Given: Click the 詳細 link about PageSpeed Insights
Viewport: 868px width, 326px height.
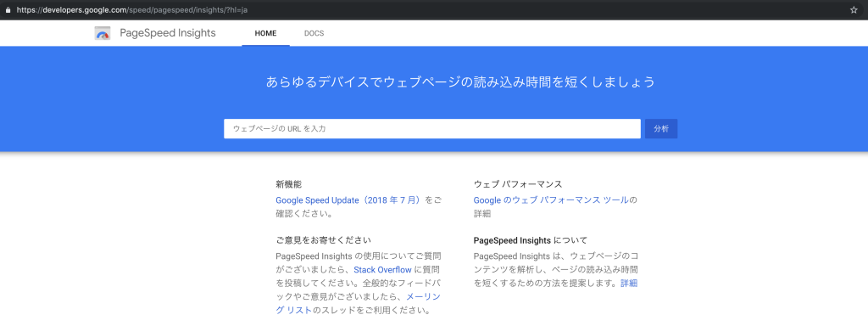Looking at the screenshot, I should [x=629, y=284].
